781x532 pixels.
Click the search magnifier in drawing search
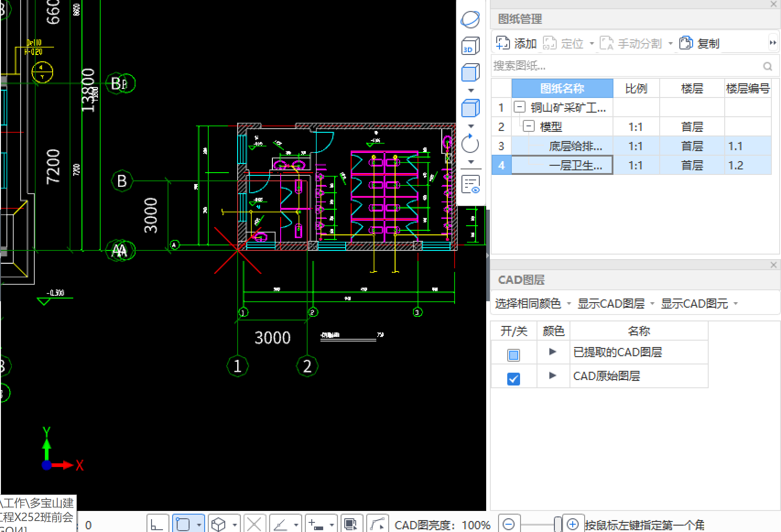click(768, 66)
